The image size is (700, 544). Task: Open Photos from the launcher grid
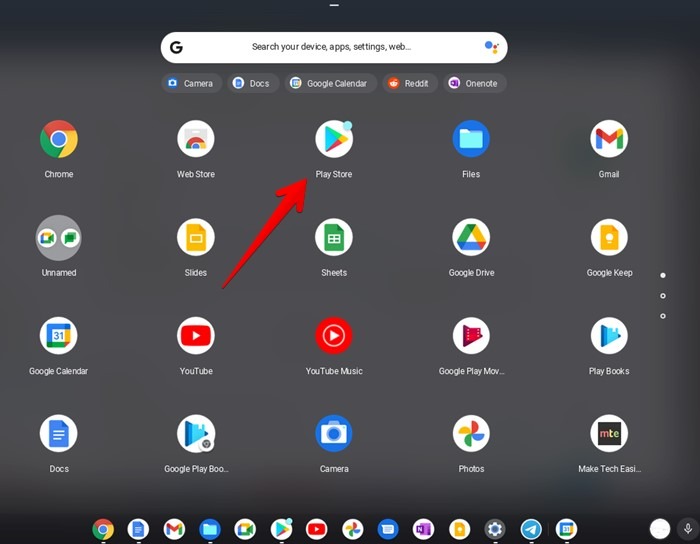coord(471,433)
